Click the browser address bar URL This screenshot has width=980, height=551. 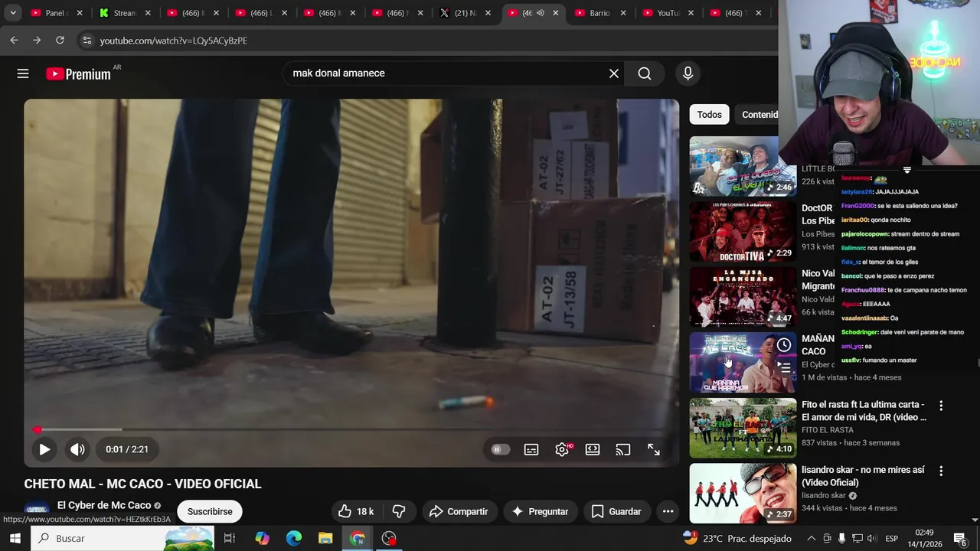coord(173,41)
